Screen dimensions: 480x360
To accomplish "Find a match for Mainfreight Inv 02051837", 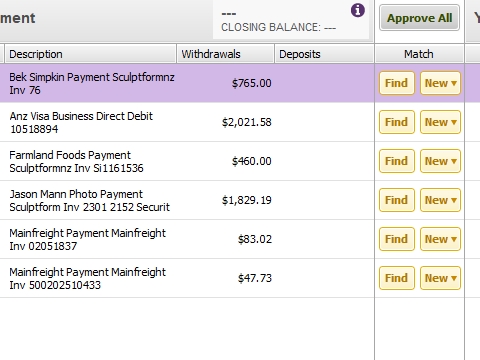I will pos(397,239).
